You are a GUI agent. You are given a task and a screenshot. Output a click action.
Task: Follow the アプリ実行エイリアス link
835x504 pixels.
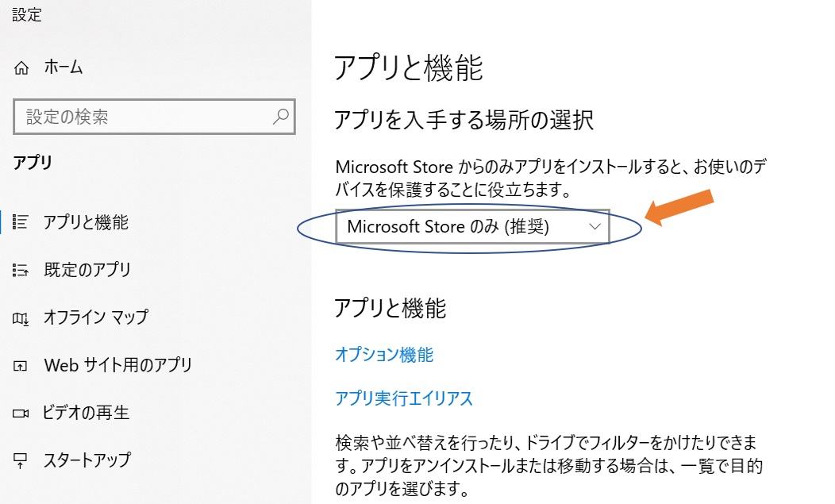(x=403, y=398)
